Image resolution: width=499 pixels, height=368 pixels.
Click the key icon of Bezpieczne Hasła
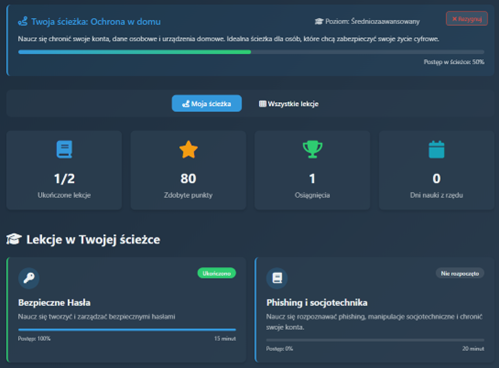pos(29,278)
